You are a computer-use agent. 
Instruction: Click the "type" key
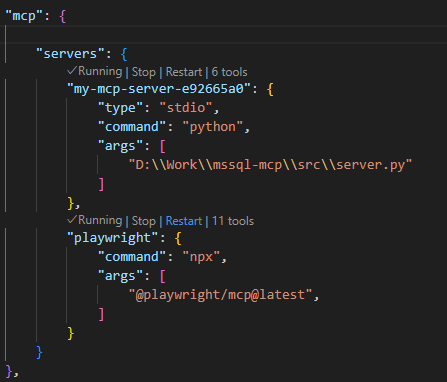[x=121, y=108]
